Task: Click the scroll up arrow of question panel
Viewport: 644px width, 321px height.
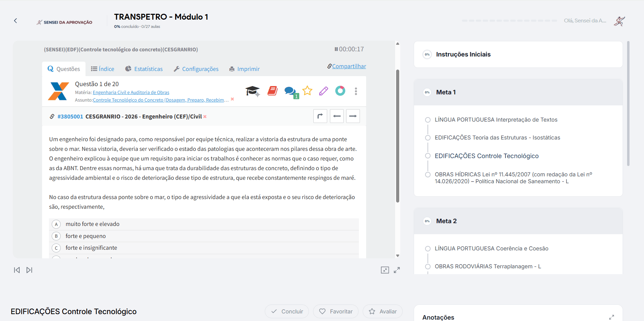Action: click(x=398, y=44)
